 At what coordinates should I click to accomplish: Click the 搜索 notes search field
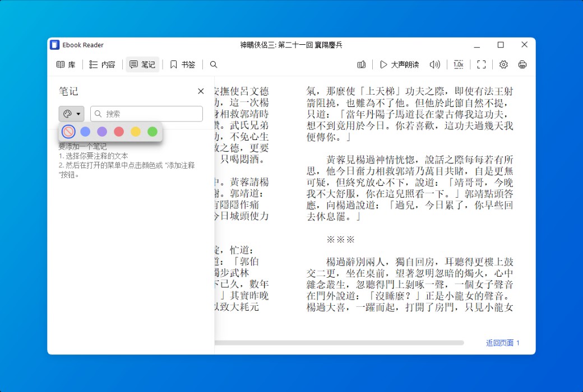[146, 114]
